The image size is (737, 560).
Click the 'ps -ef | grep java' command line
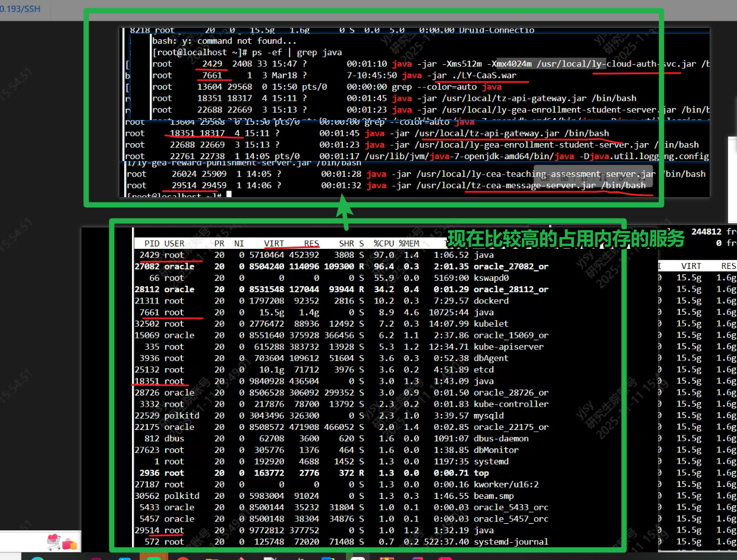[247, 52]
